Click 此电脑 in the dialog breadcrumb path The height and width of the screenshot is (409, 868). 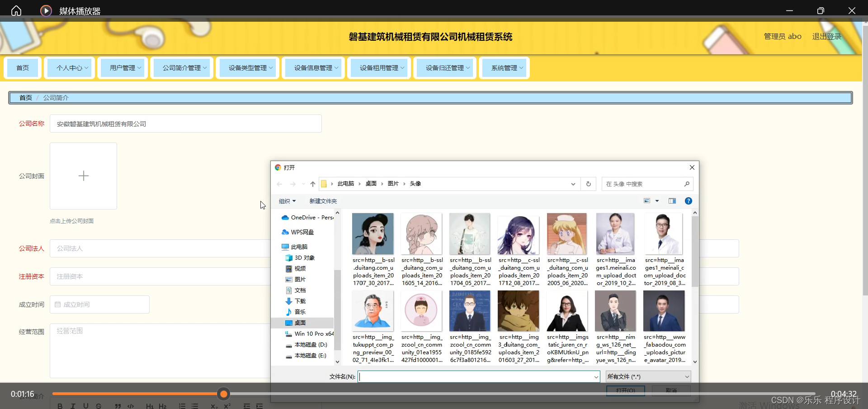point(346,184)
